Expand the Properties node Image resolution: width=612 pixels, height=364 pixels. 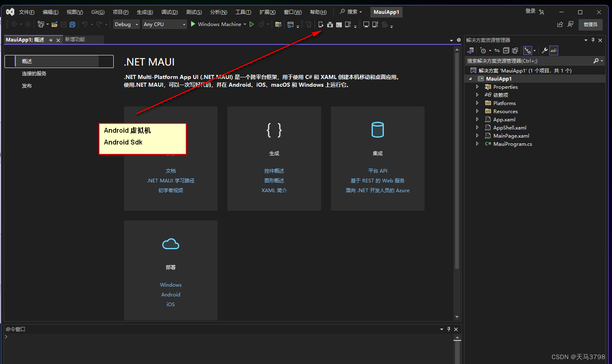(477, 87)
